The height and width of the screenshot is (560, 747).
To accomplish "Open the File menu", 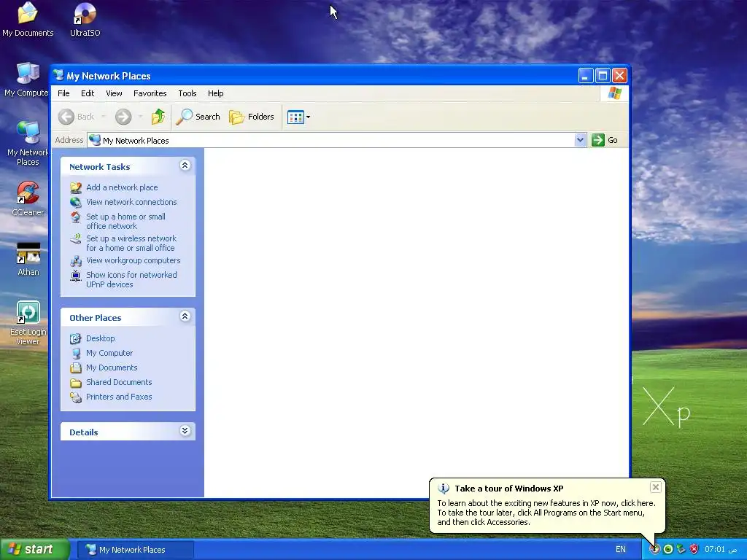I will click(x=63, y=93).
